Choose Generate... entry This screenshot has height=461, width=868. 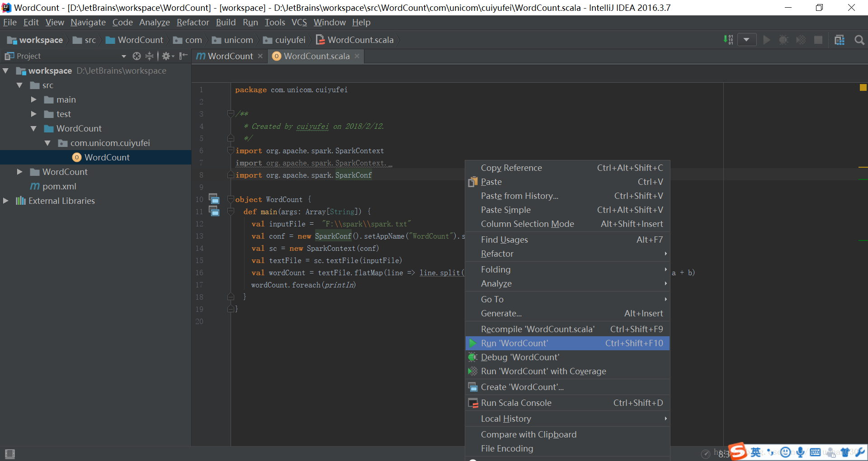click(567, 313)
